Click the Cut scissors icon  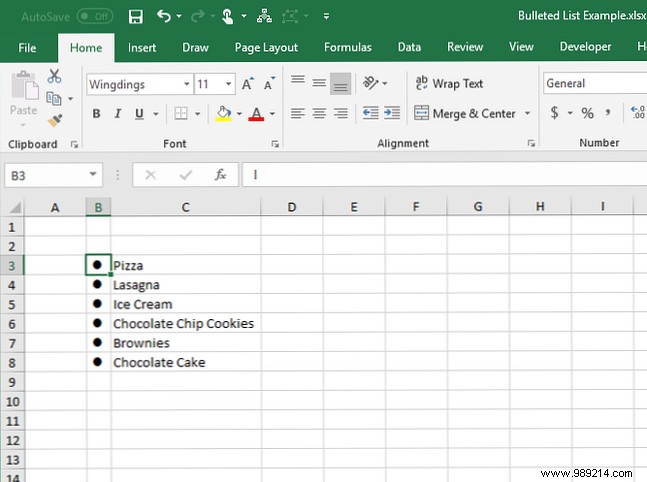coord(54,76)
